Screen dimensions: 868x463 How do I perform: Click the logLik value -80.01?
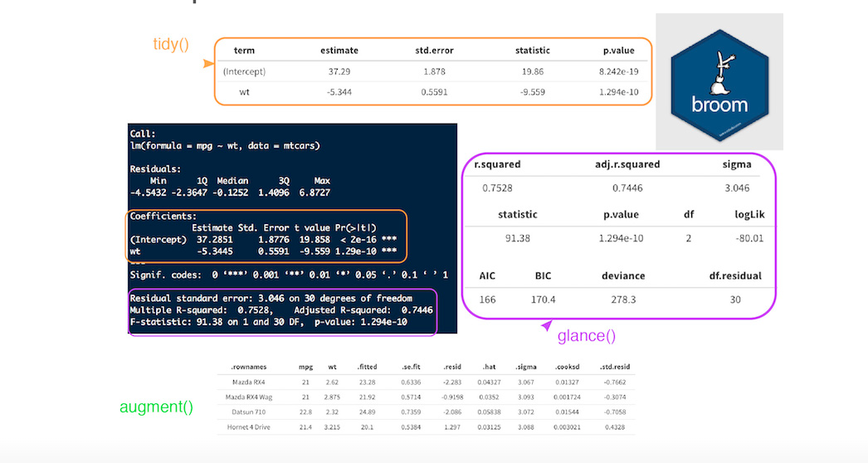[748, 238]
